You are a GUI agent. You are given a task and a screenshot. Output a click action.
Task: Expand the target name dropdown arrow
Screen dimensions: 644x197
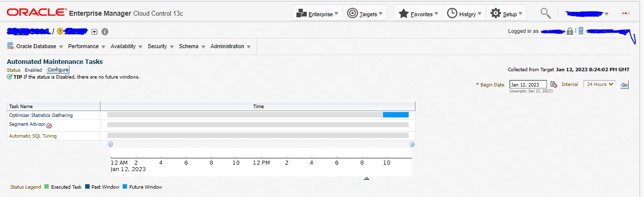95,31
